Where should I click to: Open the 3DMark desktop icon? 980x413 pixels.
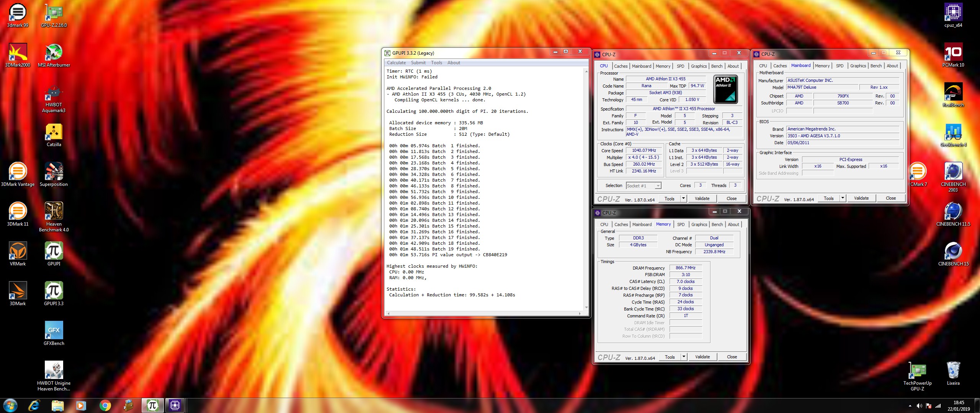(18, 294)
